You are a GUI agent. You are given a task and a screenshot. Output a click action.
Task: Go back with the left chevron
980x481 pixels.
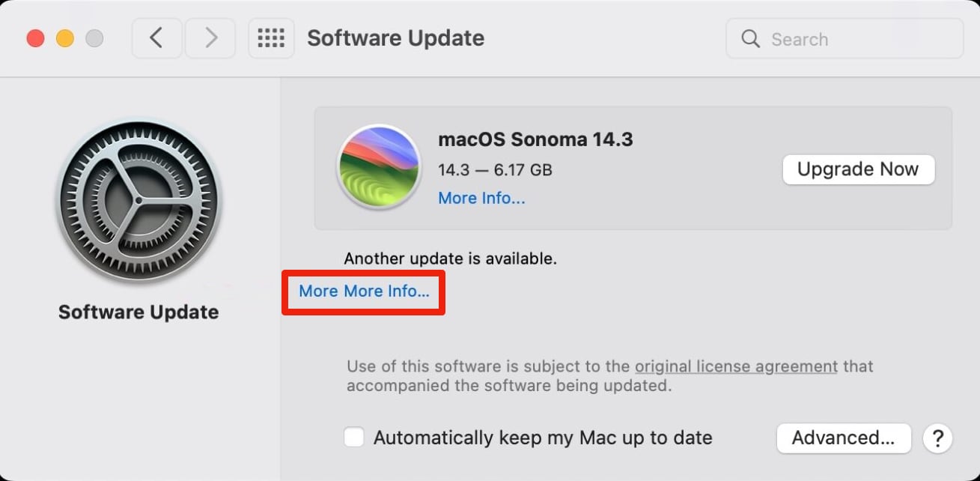[x=156, y=38]
